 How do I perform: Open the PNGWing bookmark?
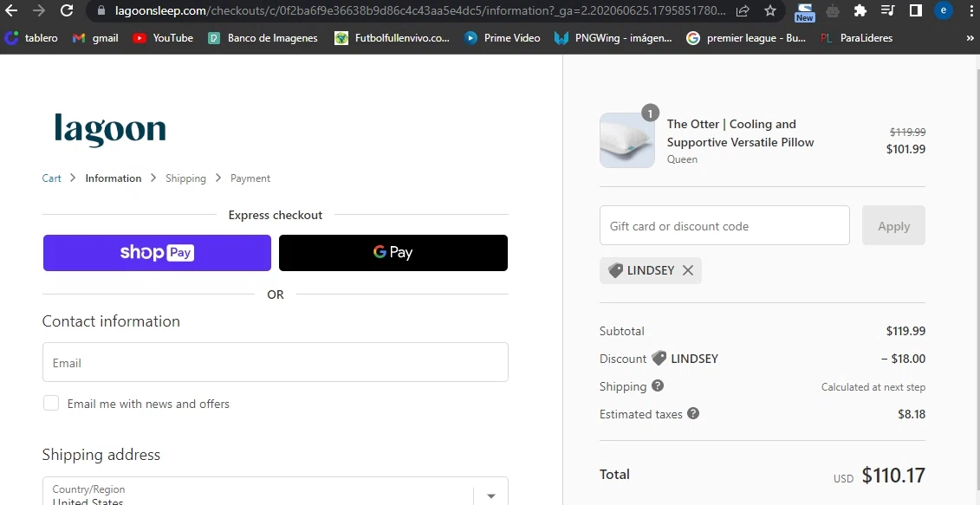coord(613,38)
